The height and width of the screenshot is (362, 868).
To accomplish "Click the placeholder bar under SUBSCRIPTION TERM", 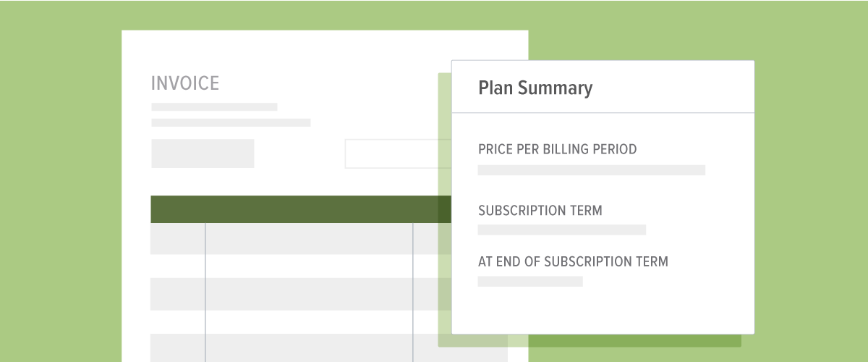I will [562, 230].
